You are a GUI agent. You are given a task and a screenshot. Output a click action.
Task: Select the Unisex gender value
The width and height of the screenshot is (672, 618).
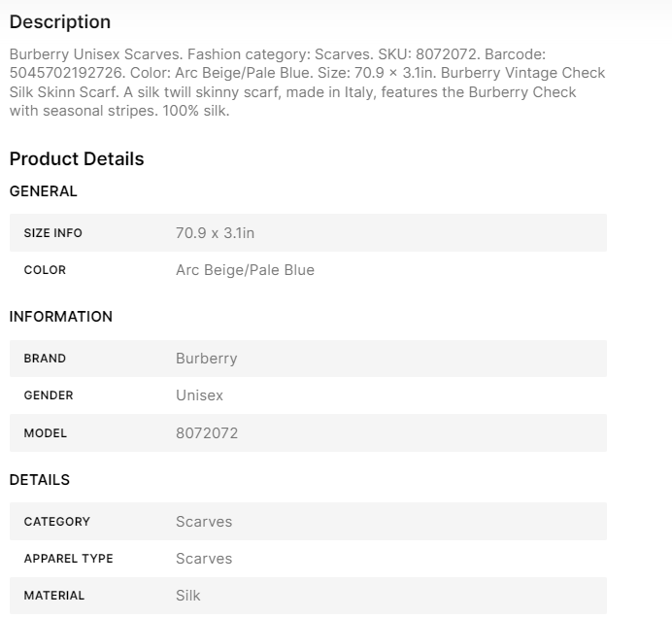click(x=199, y=395)
